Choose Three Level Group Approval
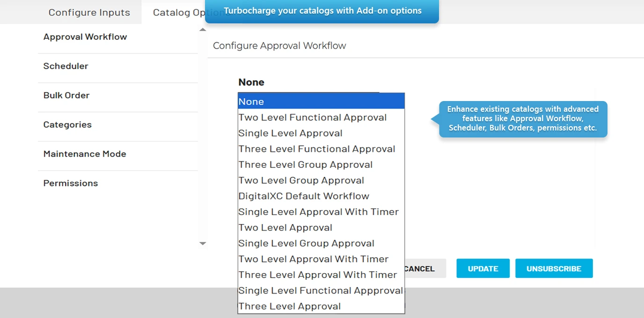 point(306,165)
